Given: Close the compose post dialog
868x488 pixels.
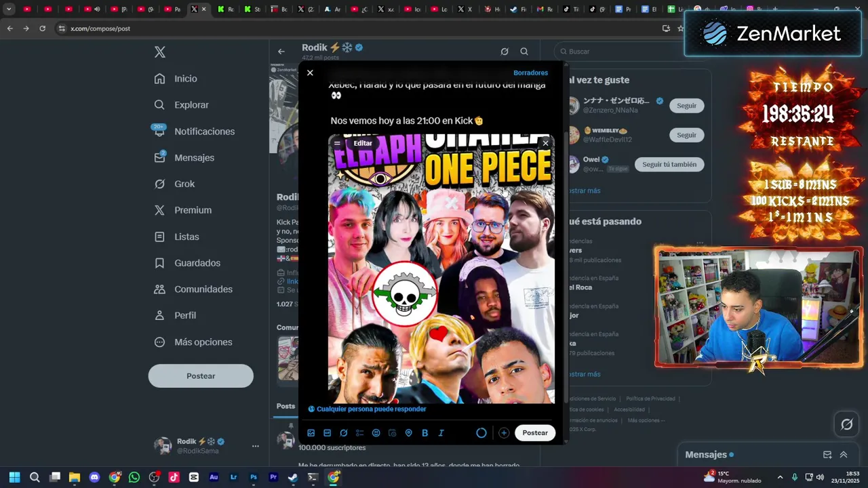Looking at the screenshot, I should (x=310, y=73).
